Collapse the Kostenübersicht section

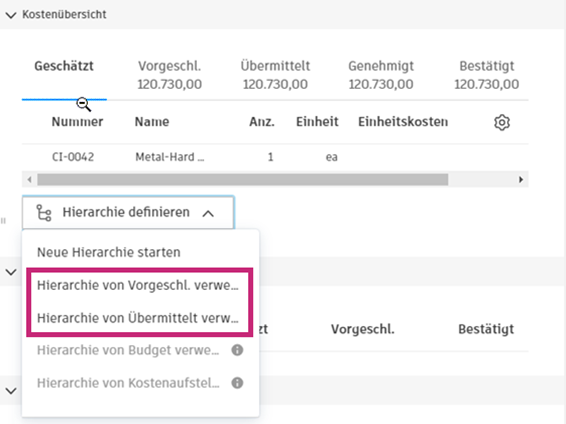11,15
